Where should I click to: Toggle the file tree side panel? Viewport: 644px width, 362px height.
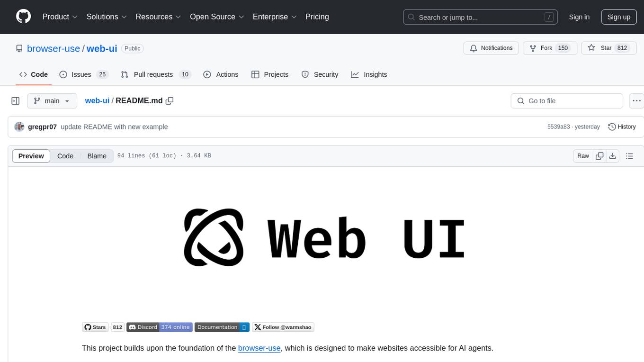[x=16, y=101]
